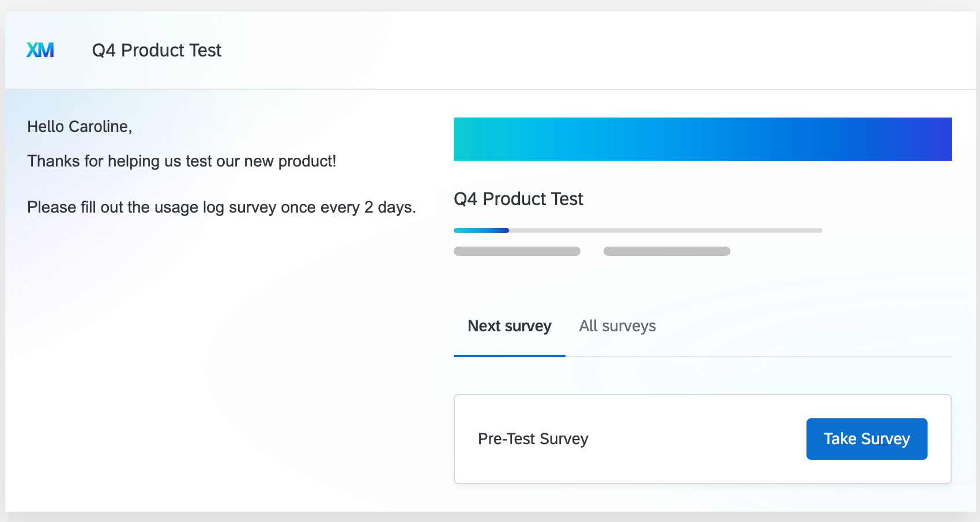
Task: Click the Q4 Product Test header title
Action: tap(518, 199)
